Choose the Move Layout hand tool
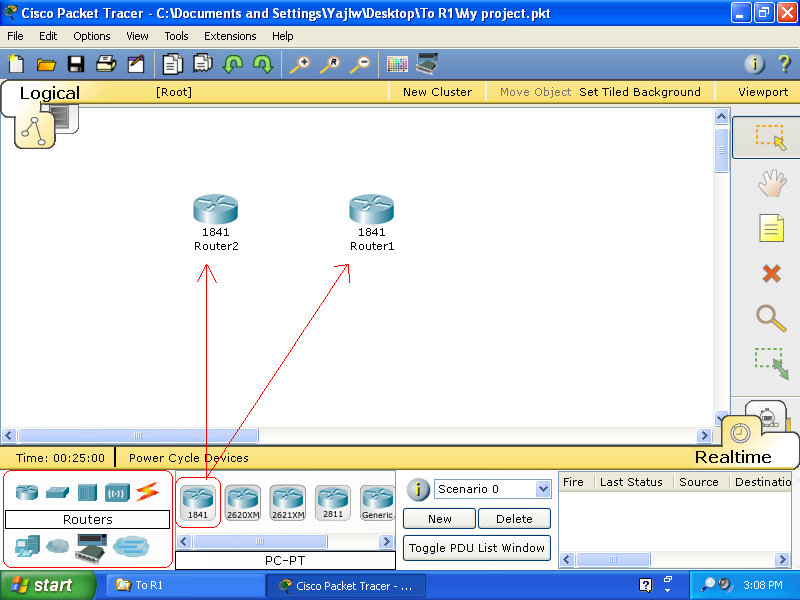The image size is (800, 600). pos(771,183)
